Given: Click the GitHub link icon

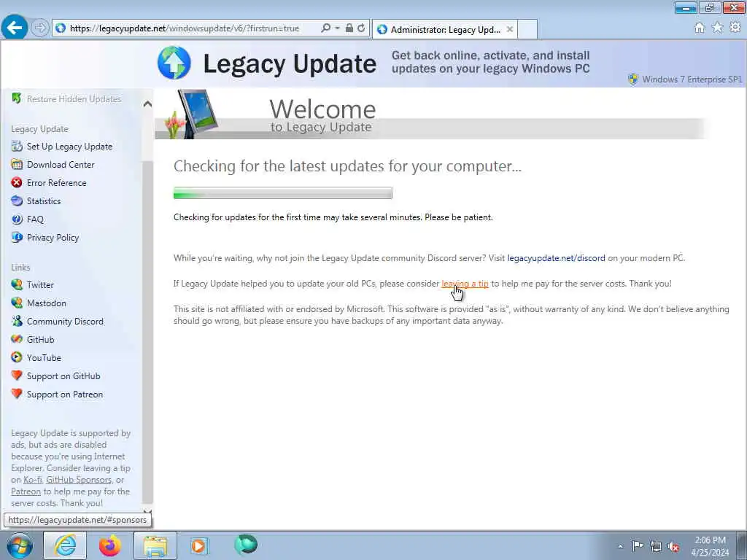Looking at the screenshot, I should pos(17,339).
